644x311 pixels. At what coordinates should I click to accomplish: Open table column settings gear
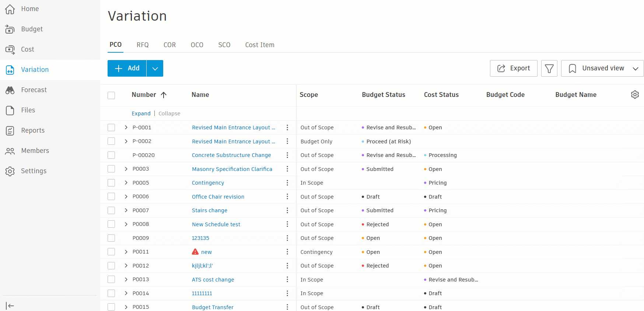635,95
